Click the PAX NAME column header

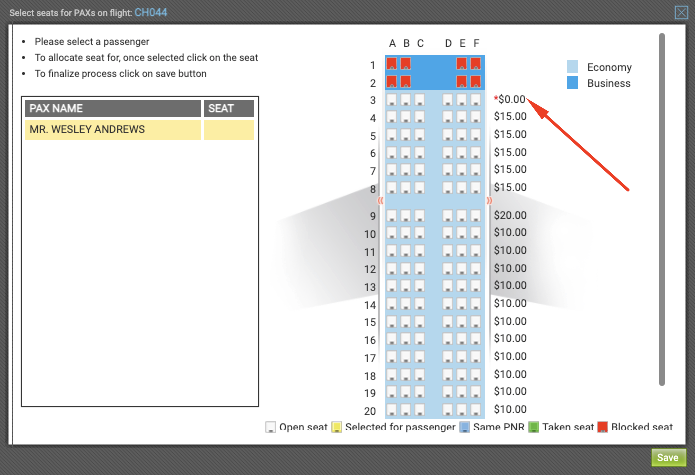[x=113, y=109]
